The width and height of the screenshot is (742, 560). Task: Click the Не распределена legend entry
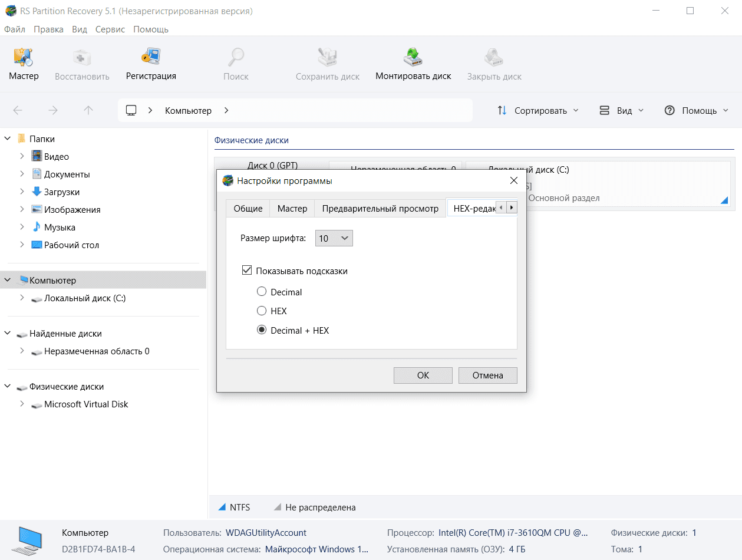coord(315,507)
